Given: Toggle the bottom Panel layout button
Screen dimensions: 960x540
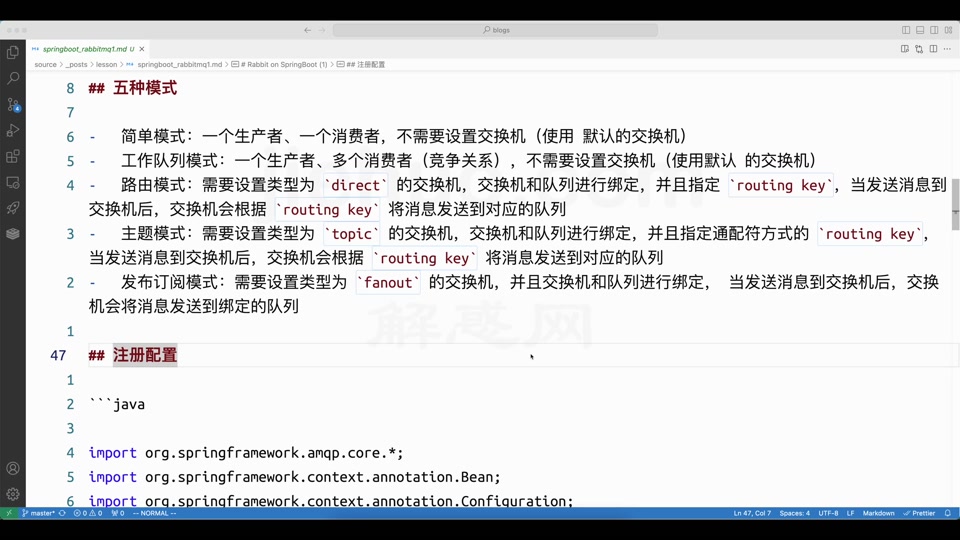Looking at the screenshot, I should (920, 30).
